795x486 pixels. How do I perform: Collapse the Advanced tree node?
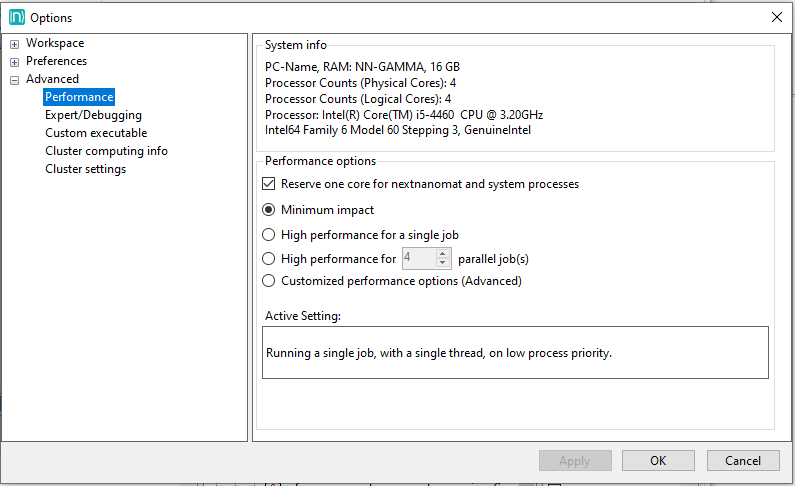pyautogui.click(x=14, y=80)
